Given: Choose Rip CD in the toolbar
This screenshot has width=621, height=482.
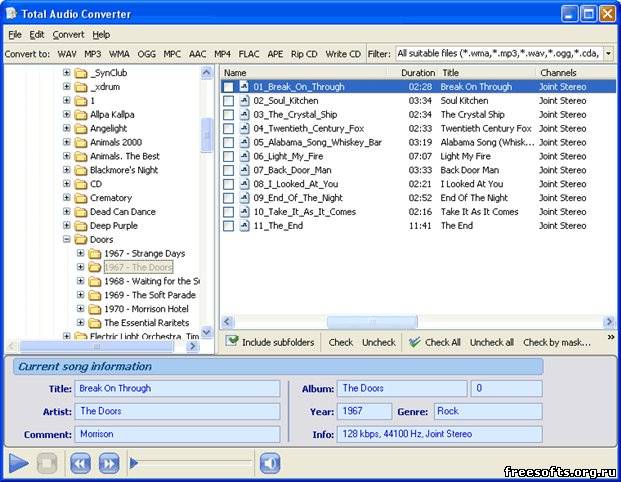Looking at the screenshot, I should pos(304,54).
